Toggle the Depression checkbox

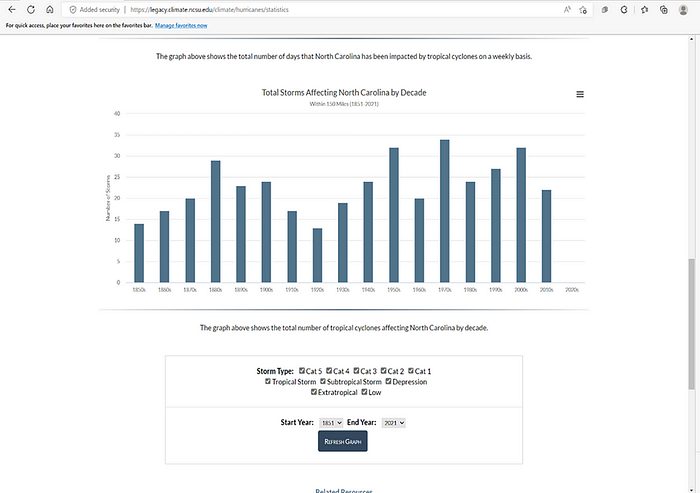tap(388, 381)
